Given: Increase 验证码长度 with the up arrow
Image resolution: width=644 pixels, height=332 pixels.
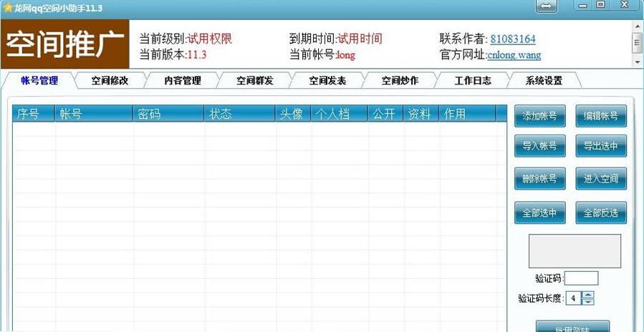Looking at the screenshot, I should pyautogui.click(x=588, y=295).
